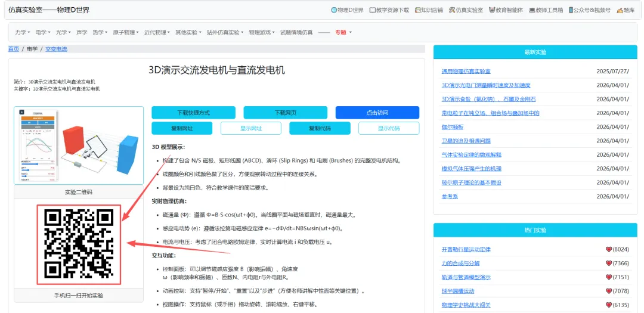Open 教师工具箱 in the top navigation

point(546,10)
